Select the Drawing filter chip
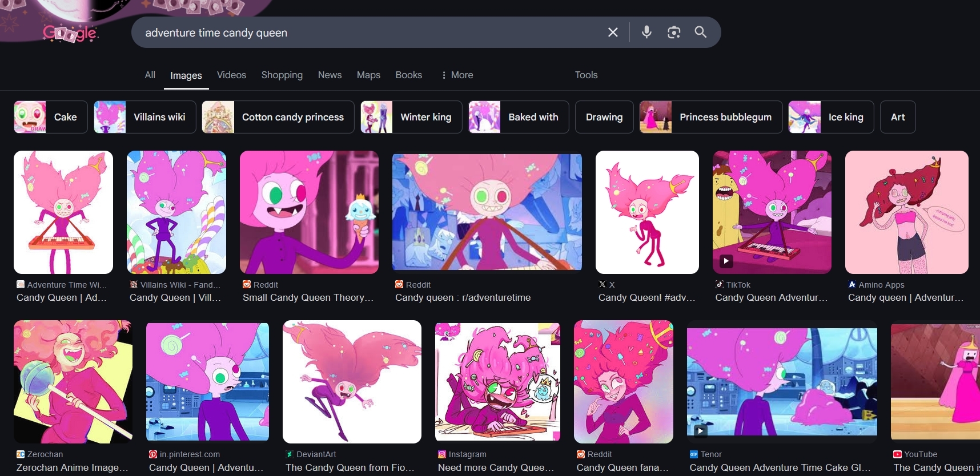The width and height of the screenshot is (980, 476). pyautogui.click(x=604, y=117)
